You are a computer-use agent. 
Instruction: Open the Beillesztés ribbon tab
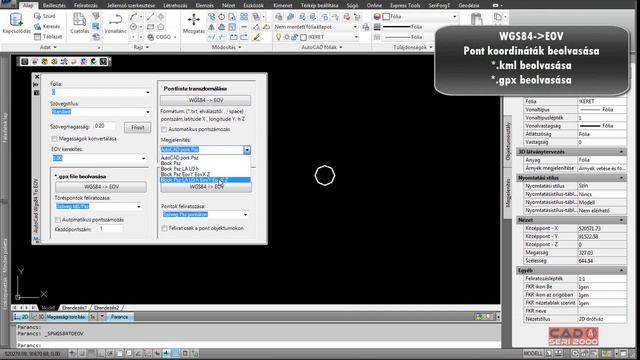[54, 5]
